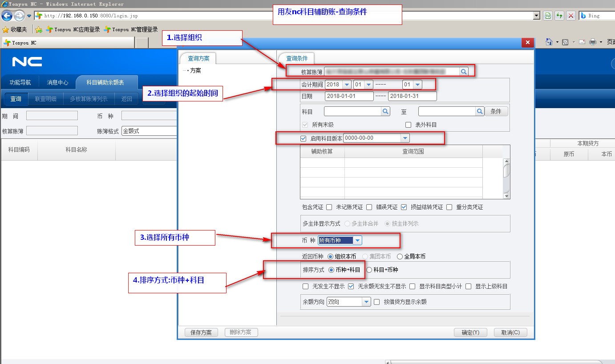This screenshot has width=615, height=364.
Task: Click the IE refresh page icon
Action: (x=559, y=16)
